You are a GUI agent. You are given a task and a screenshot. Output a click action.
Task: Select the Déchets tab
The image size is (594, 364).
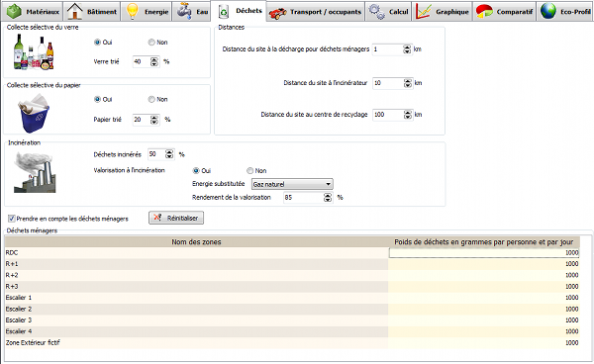tap(239, 11)
